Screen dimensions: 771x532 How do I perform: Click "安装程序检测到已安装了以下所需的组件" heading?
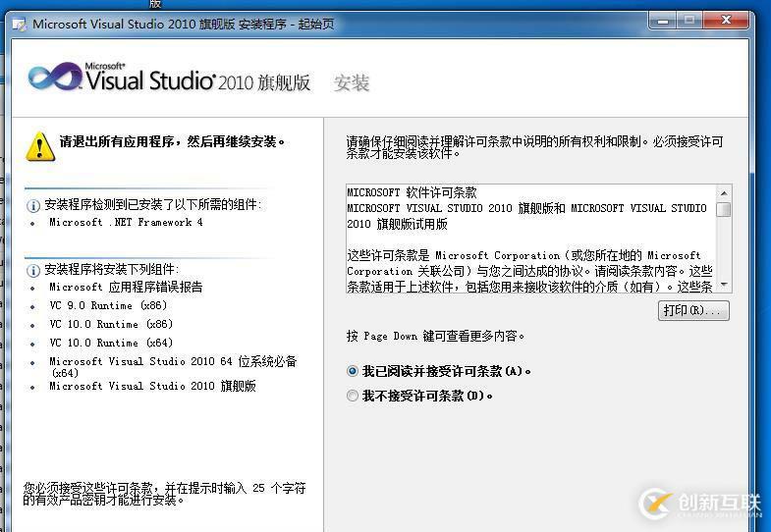point(153,205)
